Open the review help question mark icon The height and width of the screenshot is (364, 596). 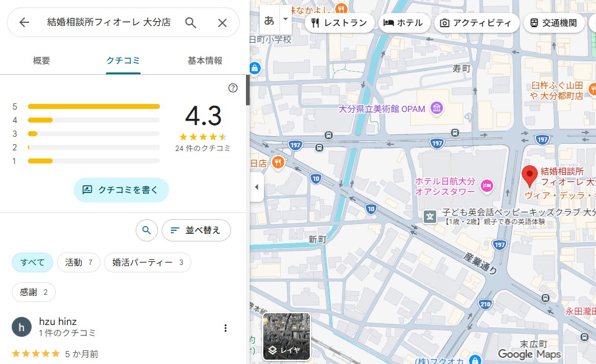(233, 88)
